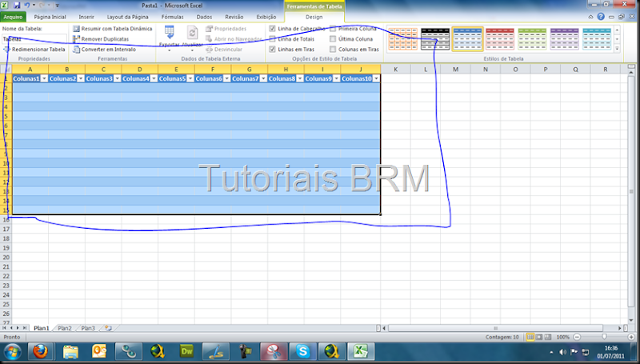Open Skype from the taskbar

[x=303, y=351]
